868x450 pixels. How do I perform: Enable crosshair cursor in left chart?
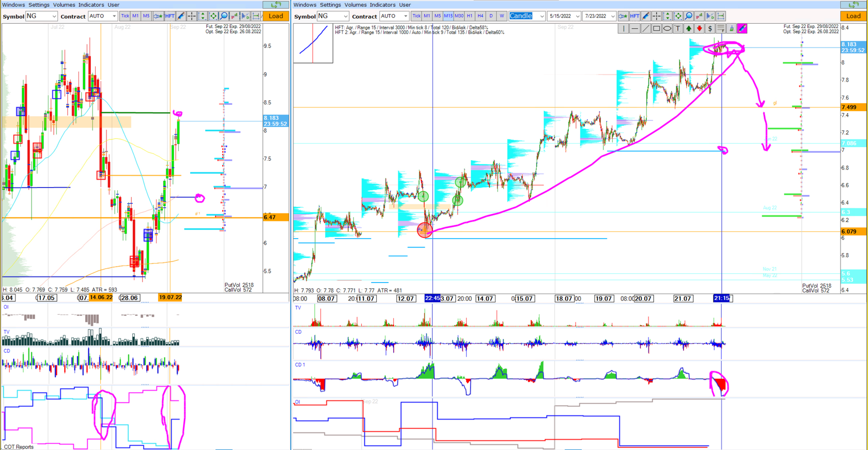[192, 16]
